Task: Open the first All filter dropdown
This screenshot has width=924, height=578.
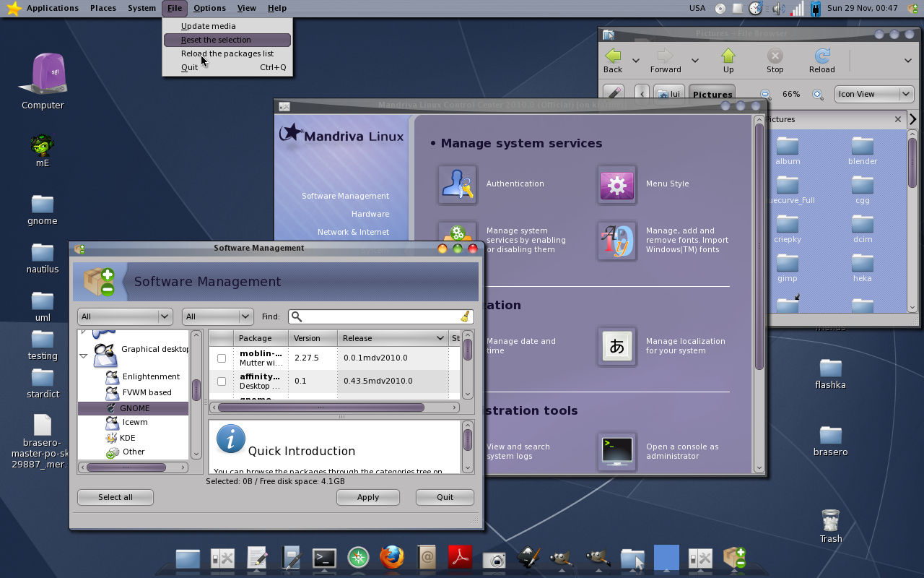Action: point(124,316)
